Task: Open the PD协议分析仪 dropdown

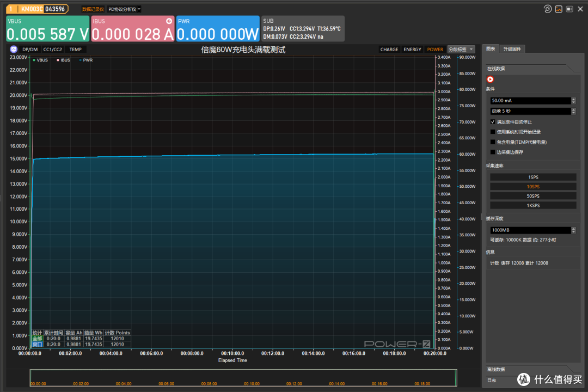Action: coord(124,9)
